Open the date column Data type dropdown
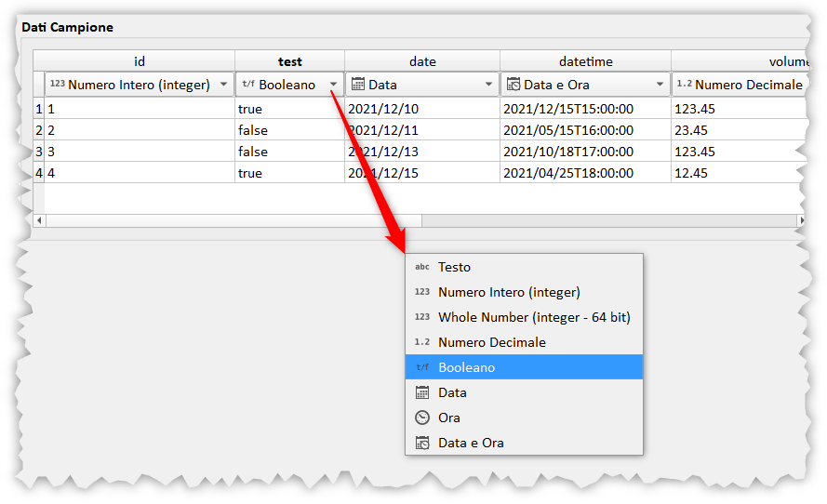 pos(488,85)
